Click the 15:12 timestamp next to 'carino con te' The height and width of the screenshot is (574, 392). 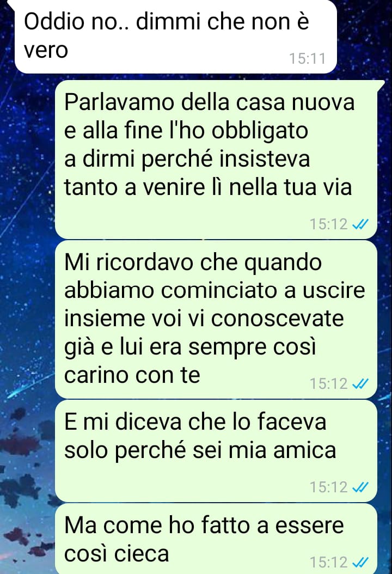coord(329,383)
